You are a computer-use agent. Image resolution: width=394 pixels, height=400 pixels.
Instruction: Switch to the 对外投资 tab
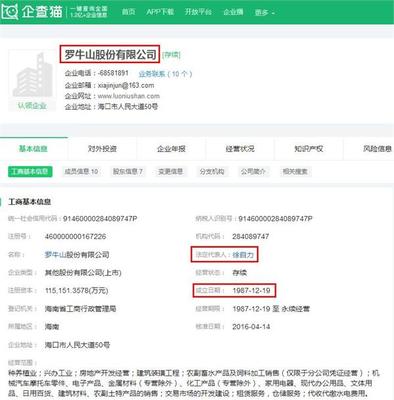coord(102,149)
